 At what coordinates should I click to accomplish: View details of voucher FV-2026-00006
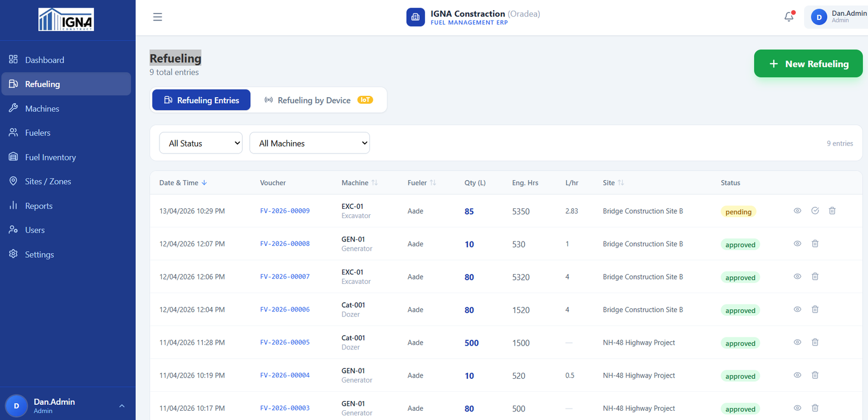click(797, 309)
